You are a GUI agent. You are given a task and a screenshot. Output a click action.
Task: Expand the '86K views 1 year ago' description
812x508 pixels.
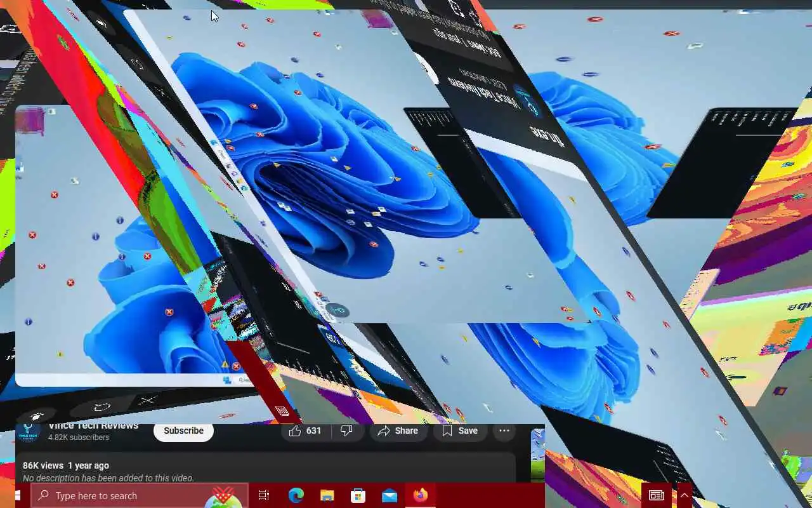[66, 465]
